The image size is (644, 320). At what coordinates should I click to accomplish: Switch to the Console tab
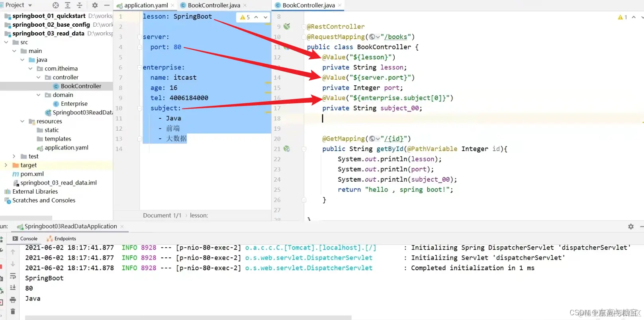25,238
